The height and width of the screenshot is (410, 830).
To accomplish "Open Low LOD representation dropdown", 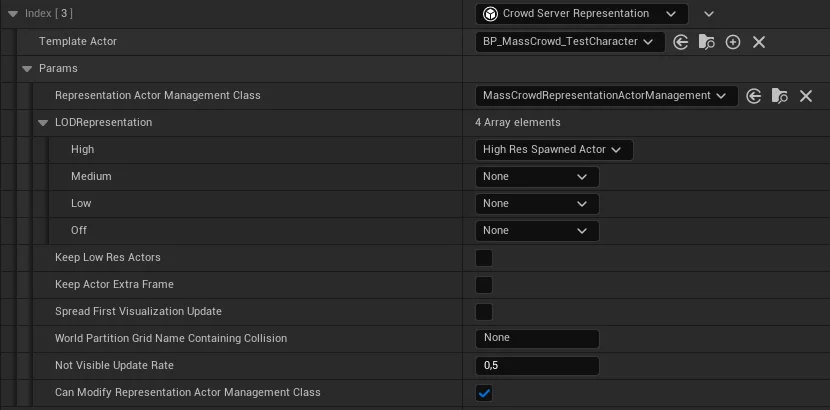I will 537,204.
